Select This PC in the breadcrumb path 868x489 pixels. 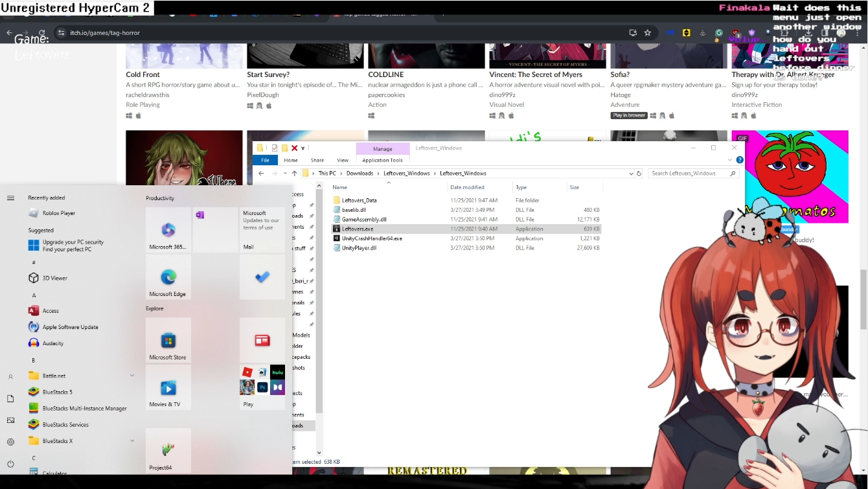[x=327, y=173]
